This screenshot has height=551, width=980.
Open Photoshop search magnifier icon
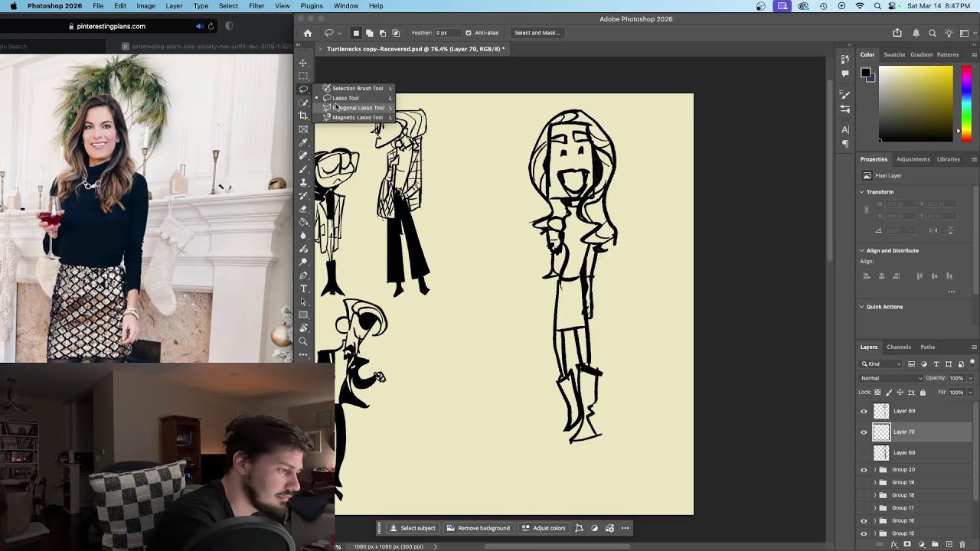pyautogui.click(x=932, y=33)
